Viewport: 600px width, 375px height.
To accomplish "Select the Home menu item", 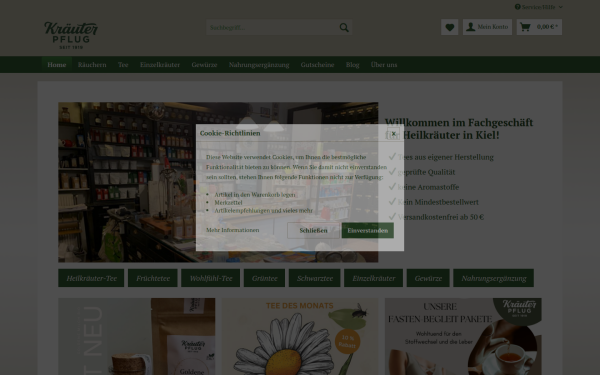I will (57, 65).
